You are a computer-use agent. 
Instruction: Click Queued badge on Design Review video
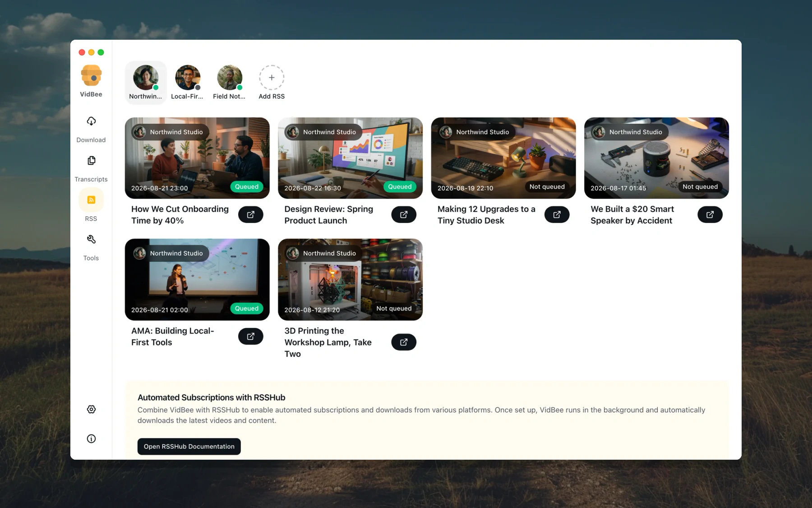point(400,186)
